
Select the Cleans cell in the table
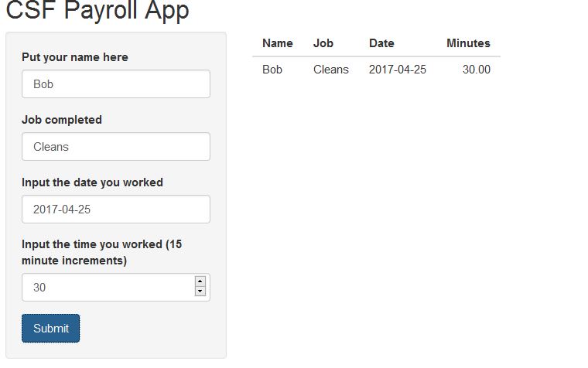[331, 70]
